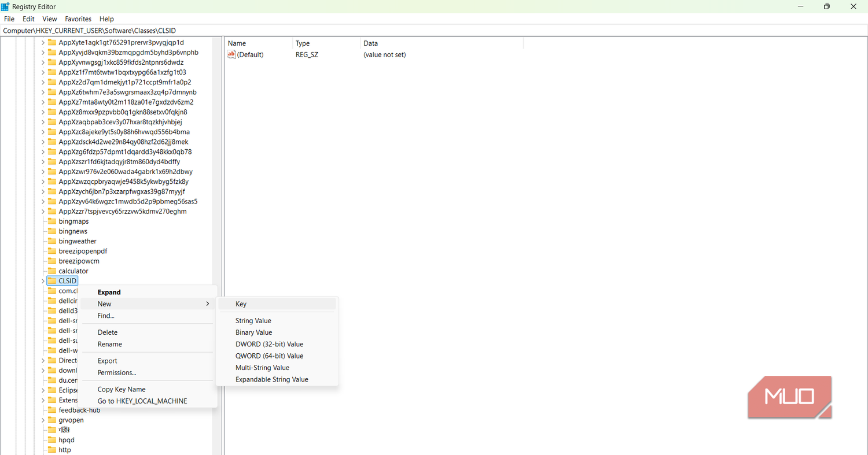The width and height of the screenshot is (868, 455).
Task: Select the AppXyvnwgsgj1xkc859fkfds2ntpnrs6dwdz key
Action: click(x=121, y=62)
